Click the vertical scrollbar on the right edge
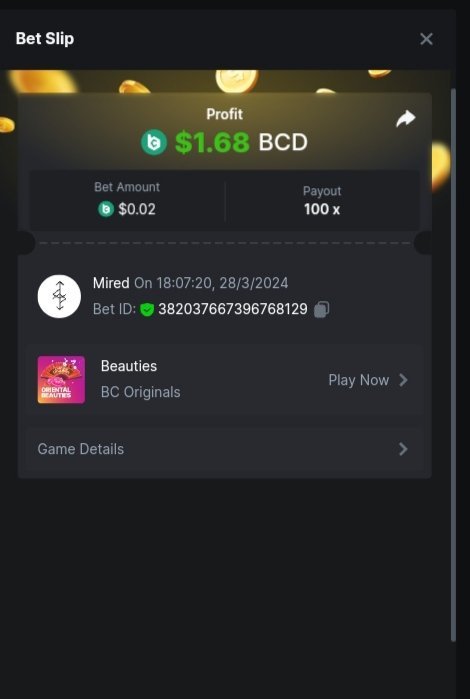This screenshot has width=470, height=699. click(x=454, y=365)
